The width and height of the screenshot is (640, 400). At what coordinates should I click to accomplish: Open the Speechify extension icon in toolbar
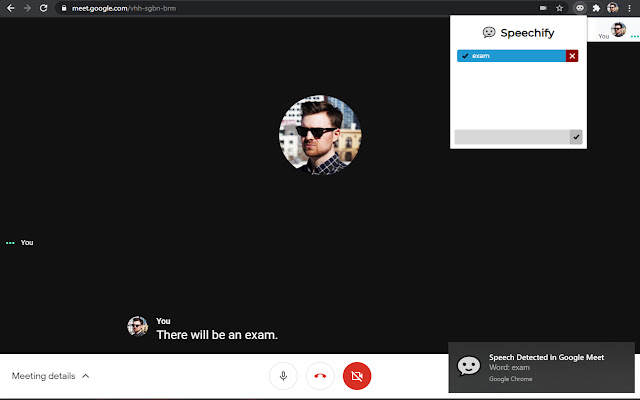tap(580, 8)
